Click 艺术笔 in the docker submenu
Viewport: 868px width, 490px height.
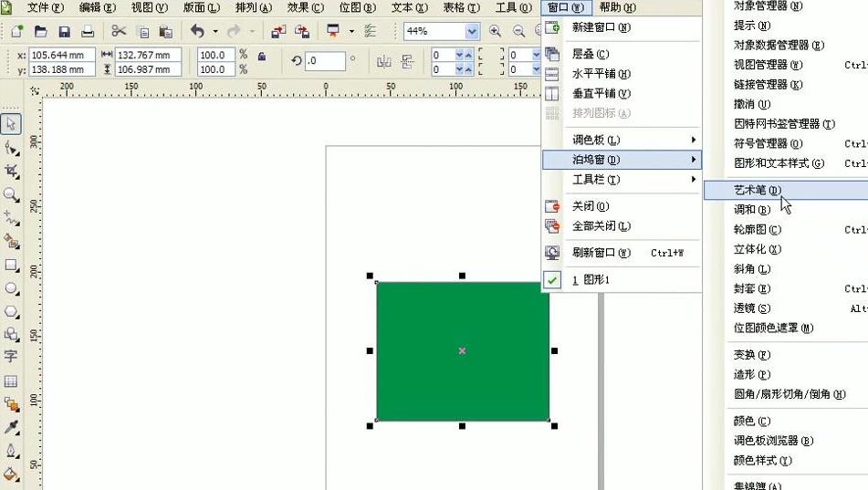click(x=758, y=190)
